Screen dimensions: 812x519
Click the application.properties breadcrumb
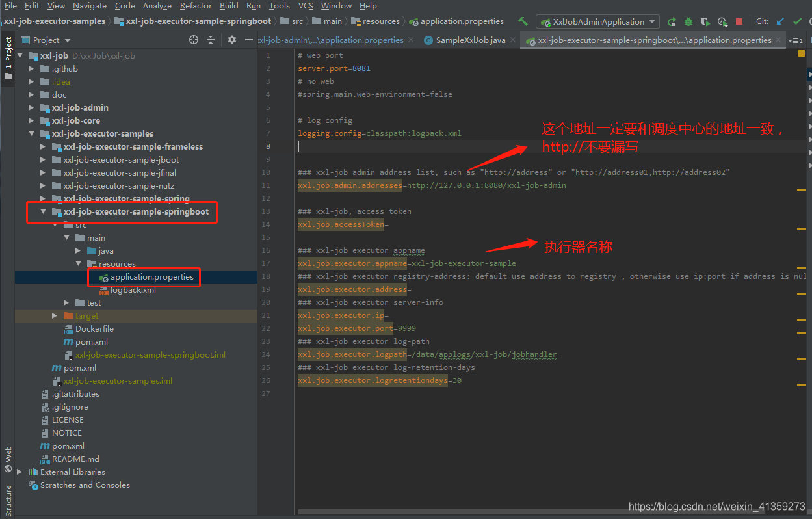(x=456, y=21)
